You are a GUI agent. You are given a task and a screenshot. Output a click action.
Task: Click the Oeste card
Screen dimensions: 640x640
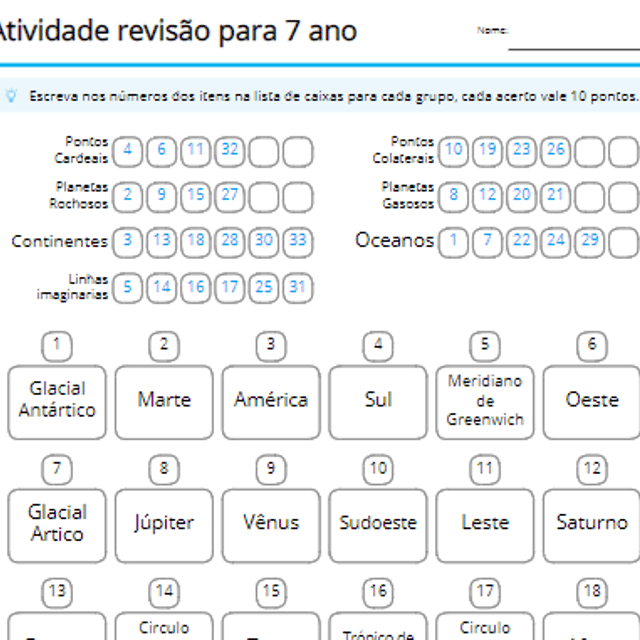click(592, 402)
